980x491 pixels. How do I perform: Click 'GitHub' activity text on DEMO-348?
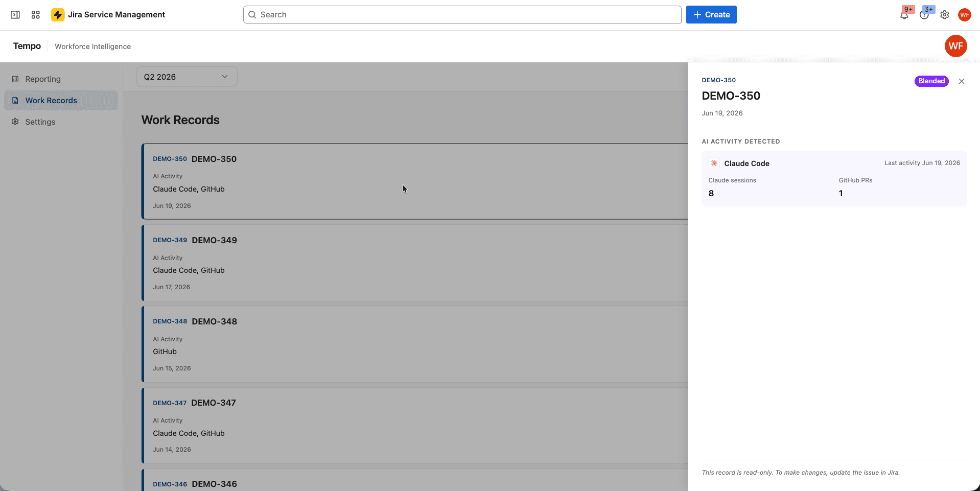[165, 352]
